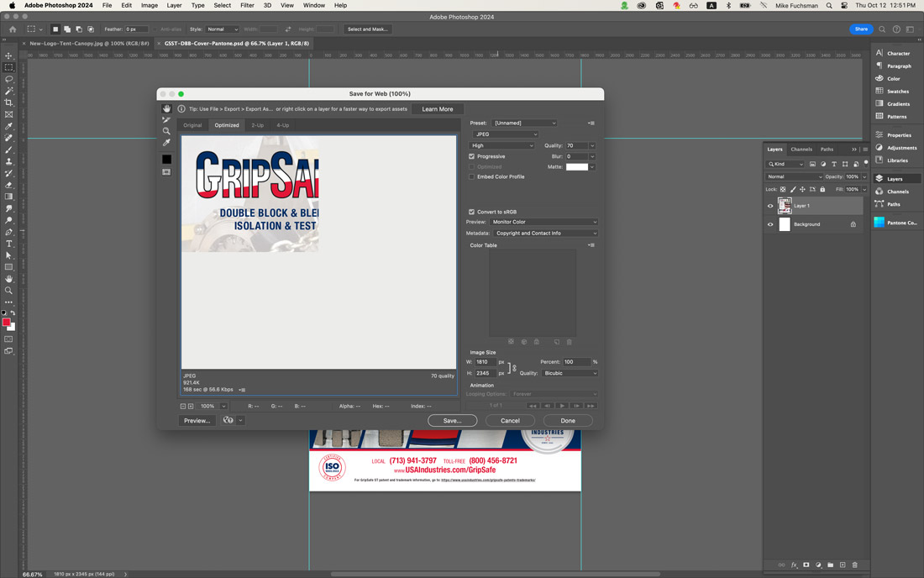
Task: Click the Preview... button
Action: coord(197,420)
